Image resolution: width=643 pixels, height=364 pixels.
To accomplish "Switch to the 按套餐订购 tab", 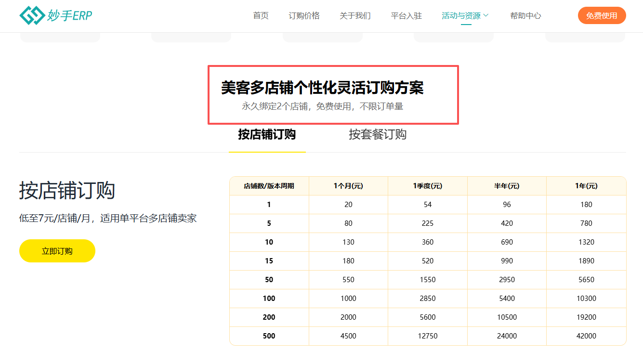I will point(377,135).
